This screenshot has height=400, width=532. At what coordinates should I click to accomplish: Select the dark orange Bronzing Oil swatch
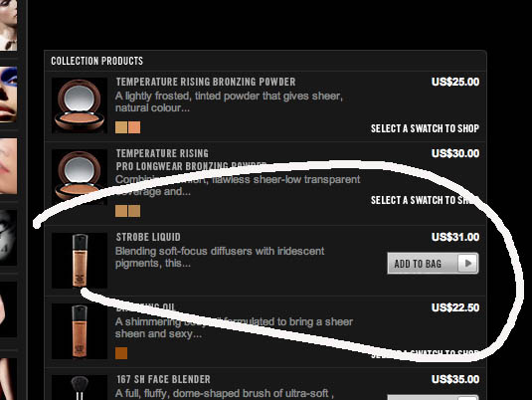[121, 353]
